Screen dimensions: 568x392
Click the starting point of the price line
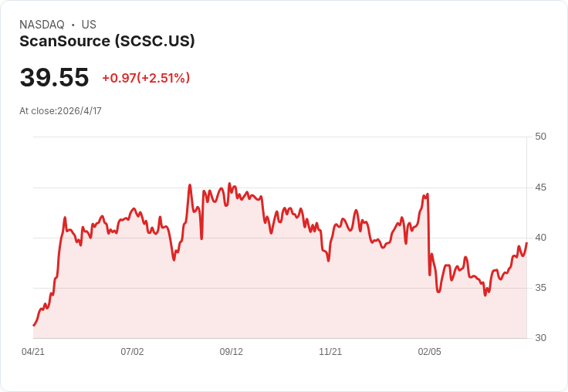coord(33,326)
